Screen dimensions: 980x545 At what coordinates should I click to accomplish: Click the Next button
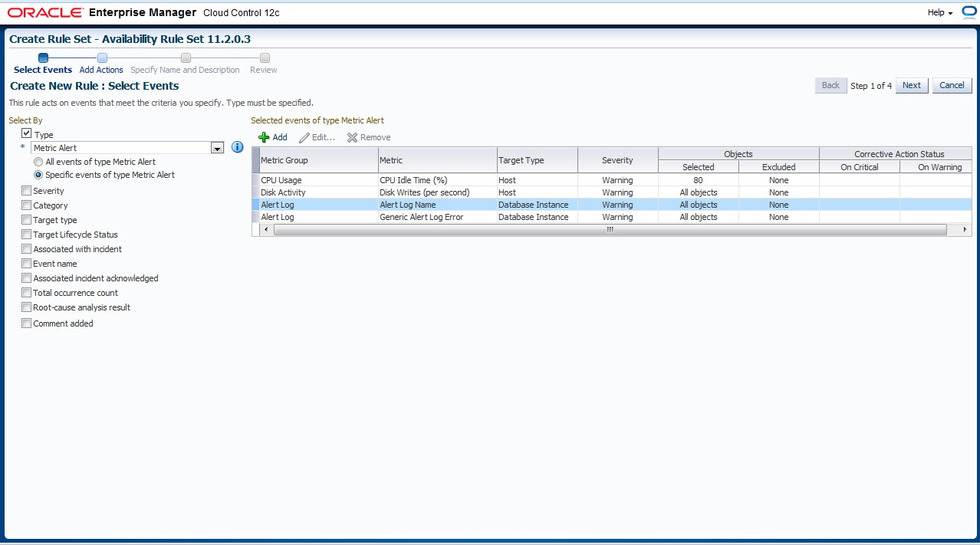911,85
